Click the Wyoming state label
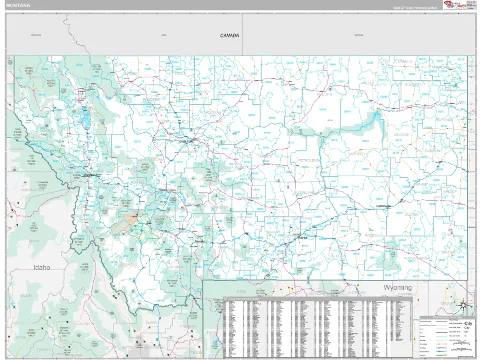 point(397,287)
